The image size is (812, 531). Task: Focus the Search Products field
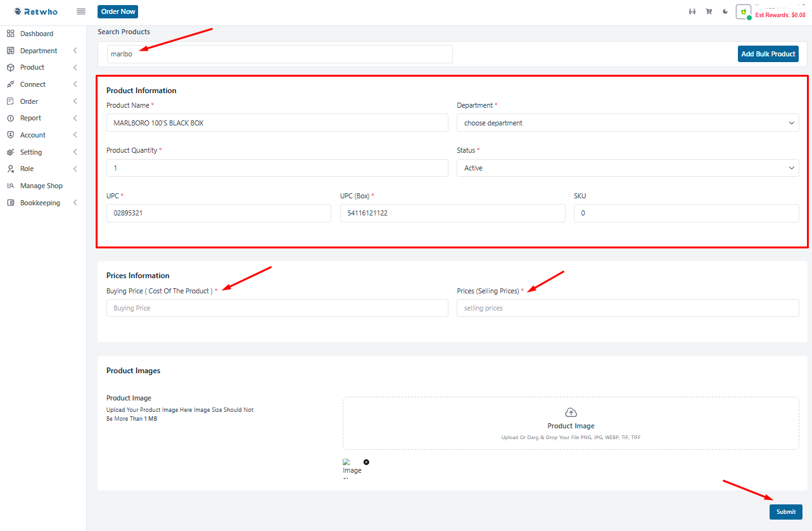tap(280, 54)
